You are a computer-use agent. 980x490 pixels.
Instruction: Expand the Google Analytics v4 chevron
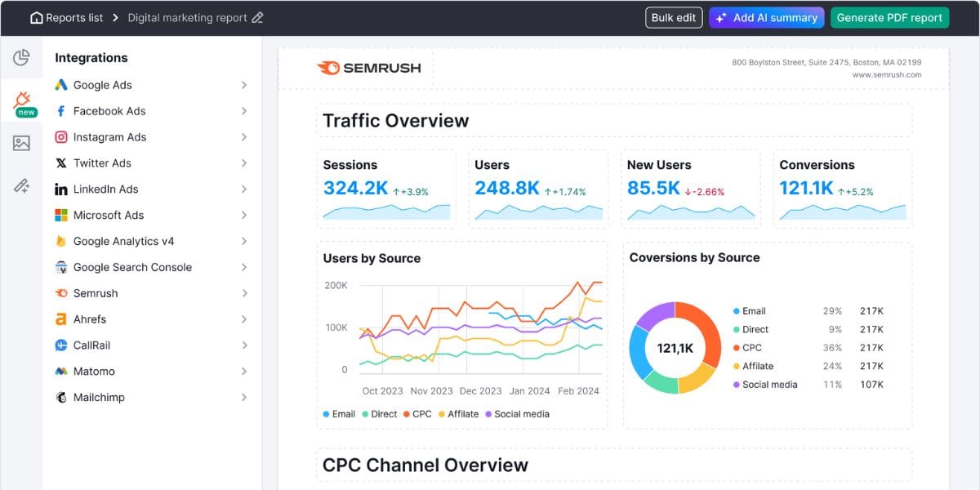(x=244, y=242)
